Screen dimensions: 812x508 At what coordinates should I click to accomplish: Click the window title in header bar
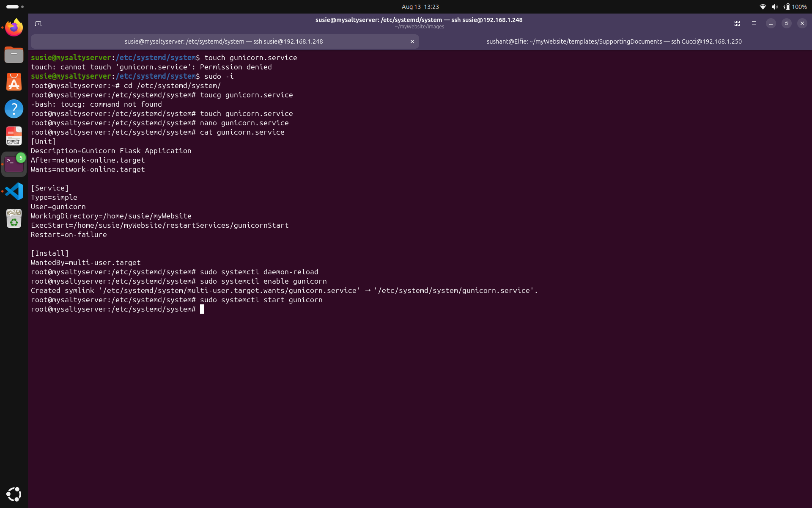click(419, 20)
